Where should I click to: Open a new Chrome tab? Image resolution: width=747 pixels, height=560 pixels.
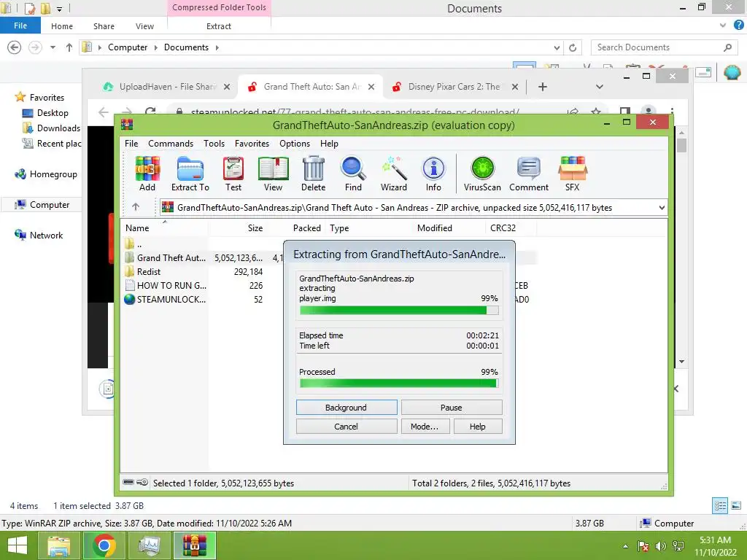pos(543,87)
